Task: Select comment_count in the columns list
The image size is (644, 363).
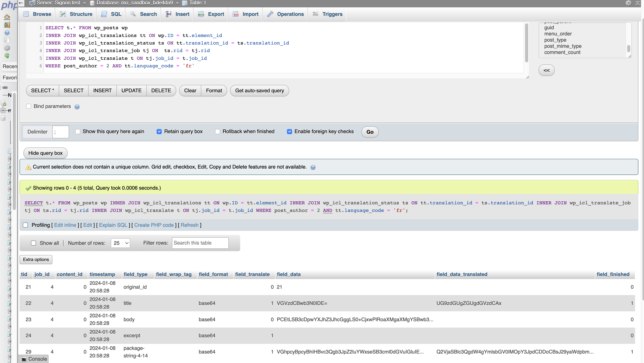Action: (x=562, y=52)
